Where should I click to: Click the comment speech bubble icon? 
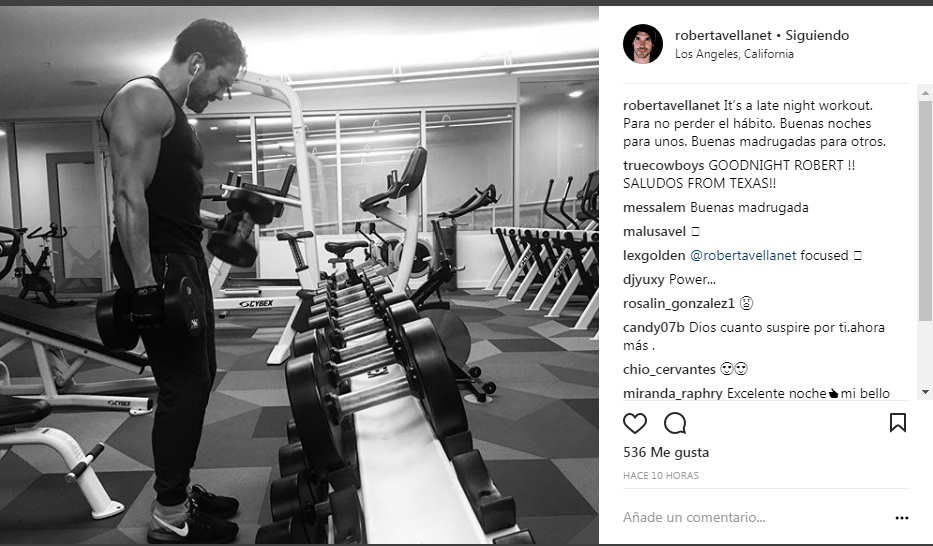675,423
